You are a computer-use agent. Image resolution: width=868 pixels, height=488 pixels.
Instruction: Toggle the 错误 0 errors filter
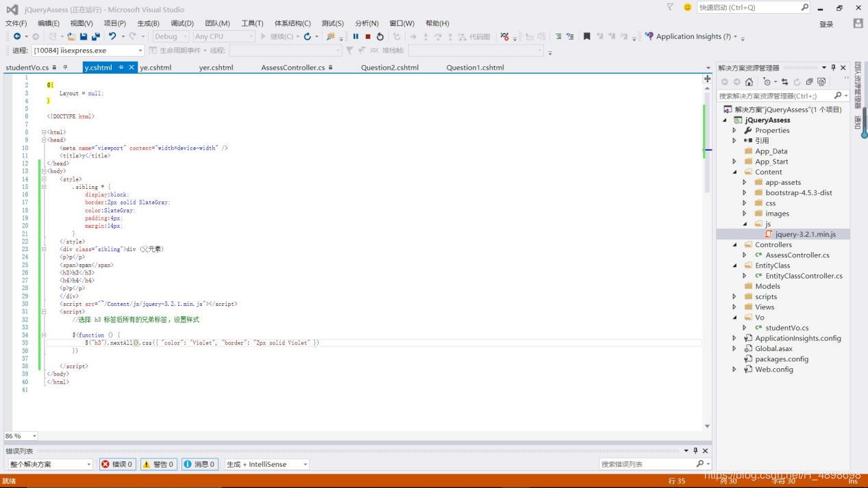tap(117, 464)
